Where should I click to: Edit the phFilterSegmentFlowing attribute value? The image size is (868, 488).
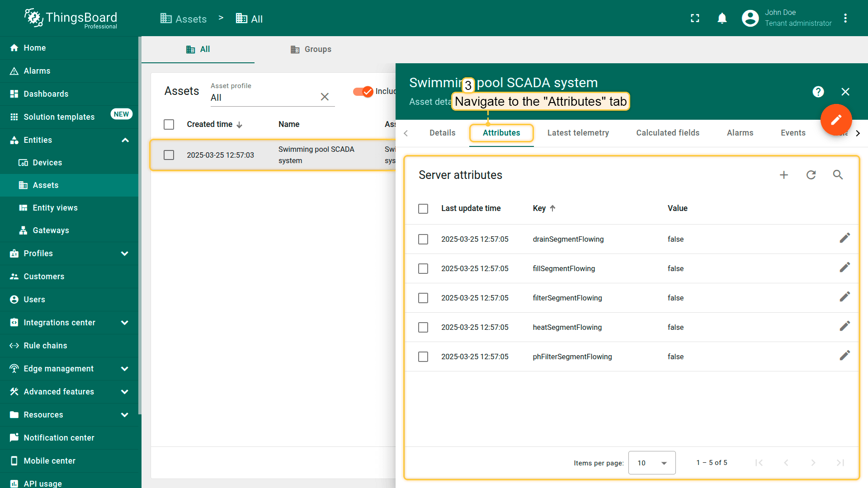(x=844, y=356)
